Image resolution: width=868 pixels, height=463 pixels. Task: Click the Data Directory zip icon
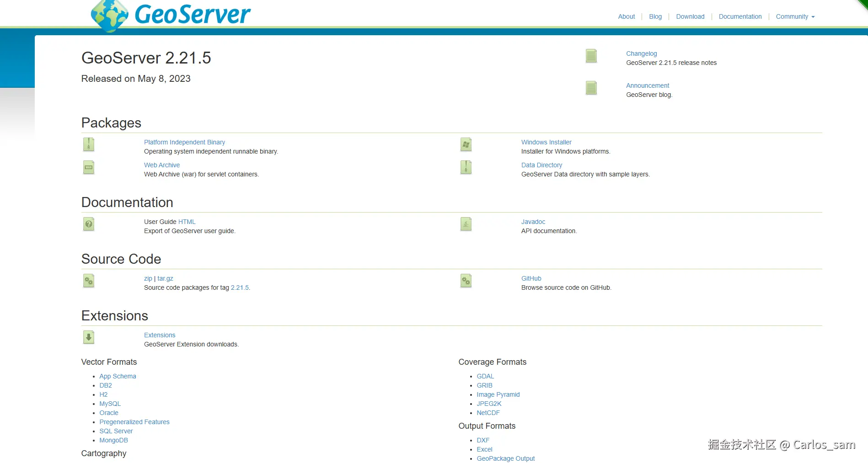(x=466, y=167)
